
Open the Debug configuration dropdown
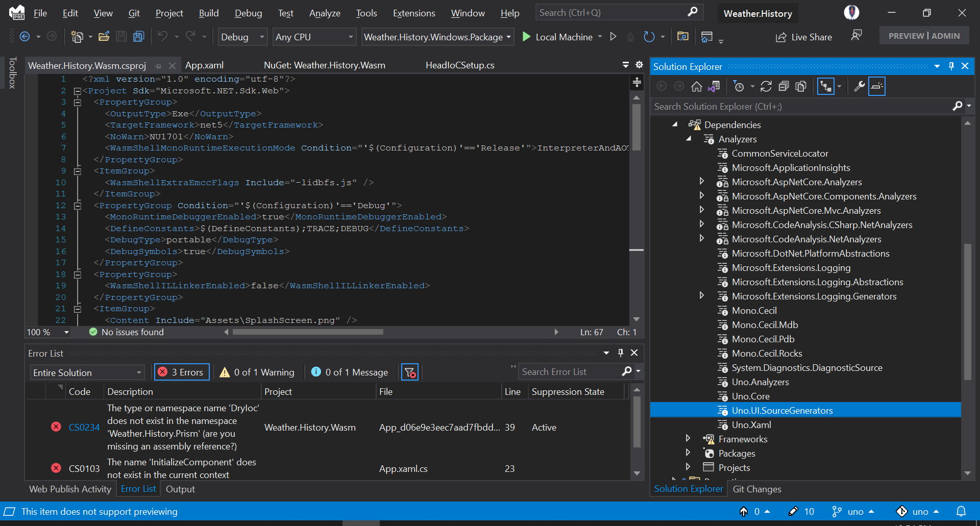pyautogui.click(x=242, y=37)
